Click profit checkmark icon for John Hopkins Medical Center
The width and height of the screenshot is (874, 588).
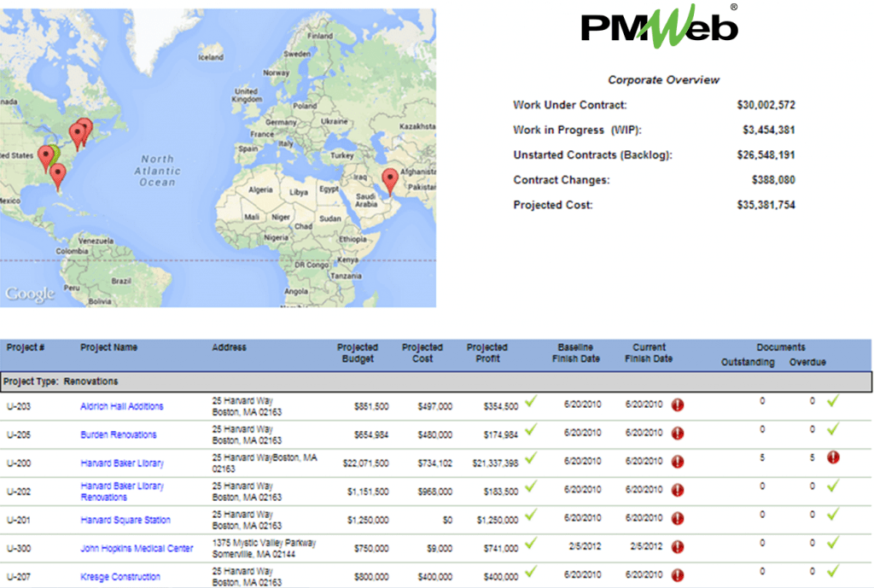pos(531,543)
